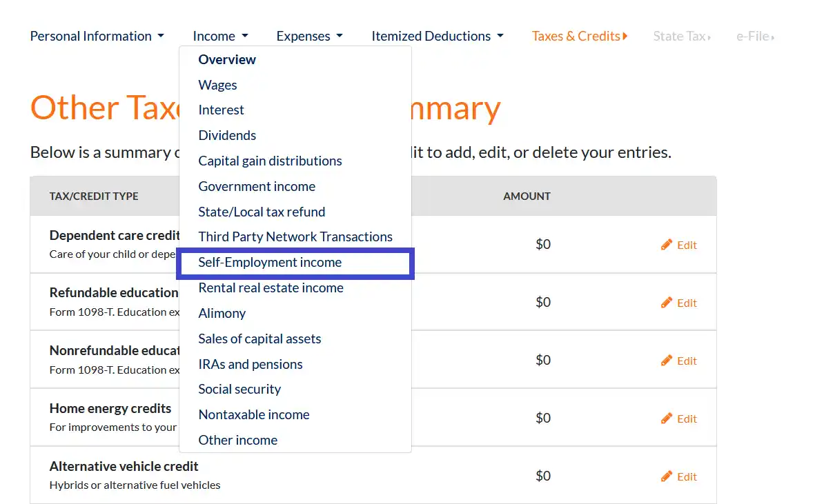
Task: Click the pencil icon for Alternative vehicle credit
Action: pyautogui.click(x=667, y=476)
